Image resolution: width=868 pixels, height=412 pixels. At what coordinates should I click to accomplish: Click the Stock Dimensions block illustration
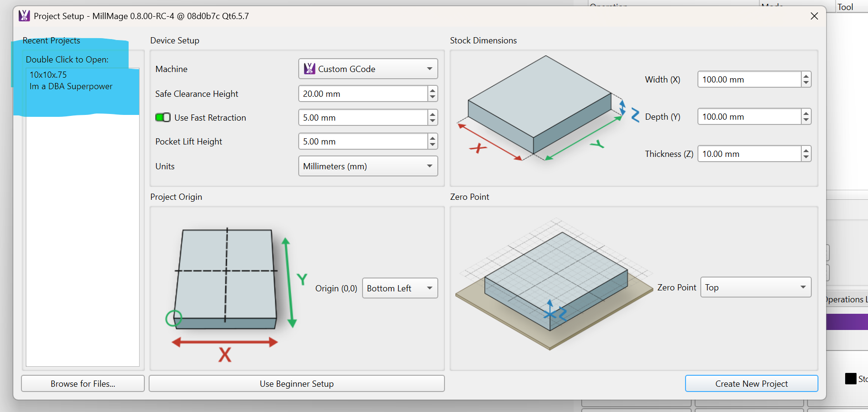click(x=548, y=110)
